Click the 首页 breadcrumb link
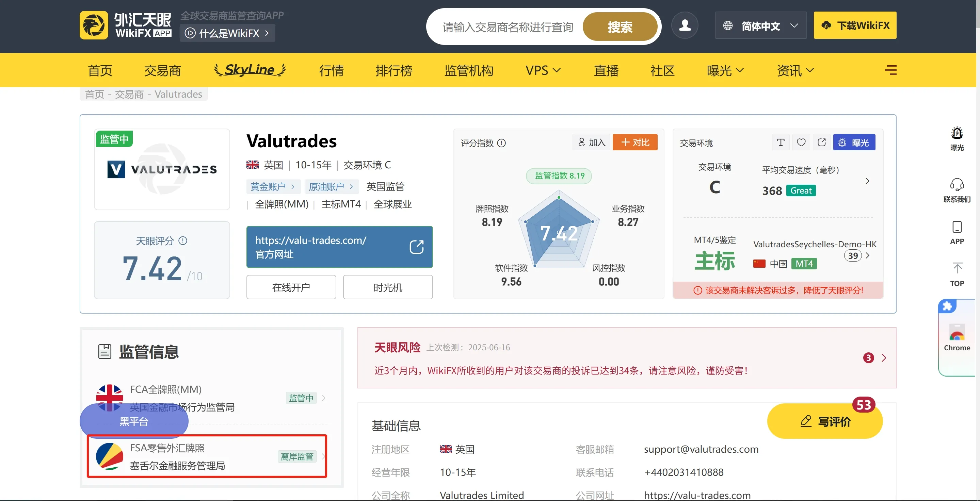Screen dimensions: 980x501 pos(94,94)
